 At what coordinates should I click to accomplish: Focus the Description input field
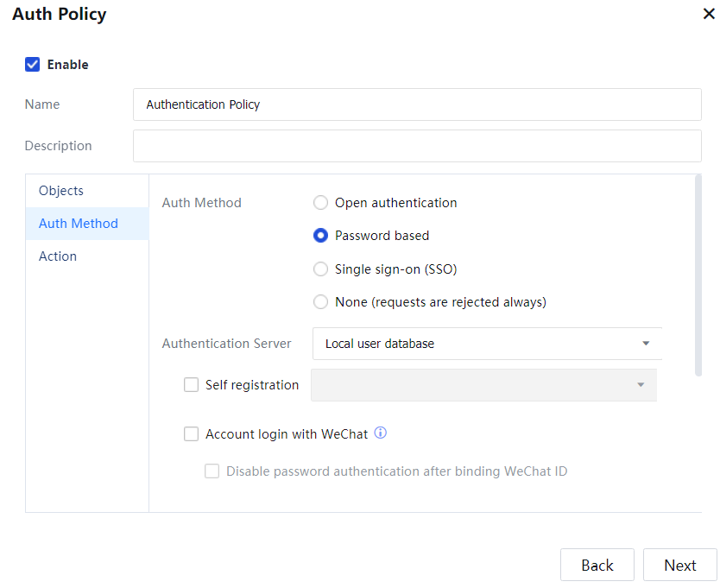[x=417, y=146]
